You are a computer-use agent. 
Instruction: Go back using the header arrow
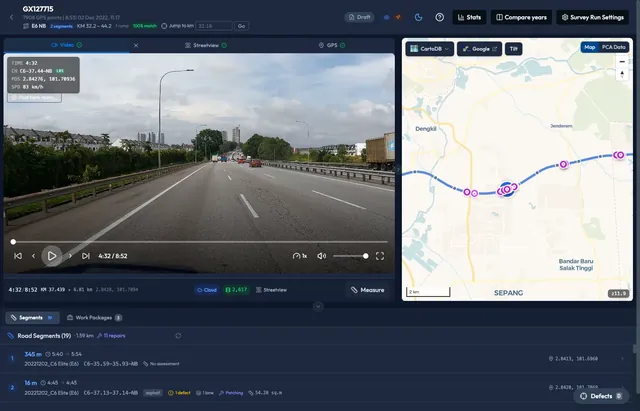coord(11,17)
